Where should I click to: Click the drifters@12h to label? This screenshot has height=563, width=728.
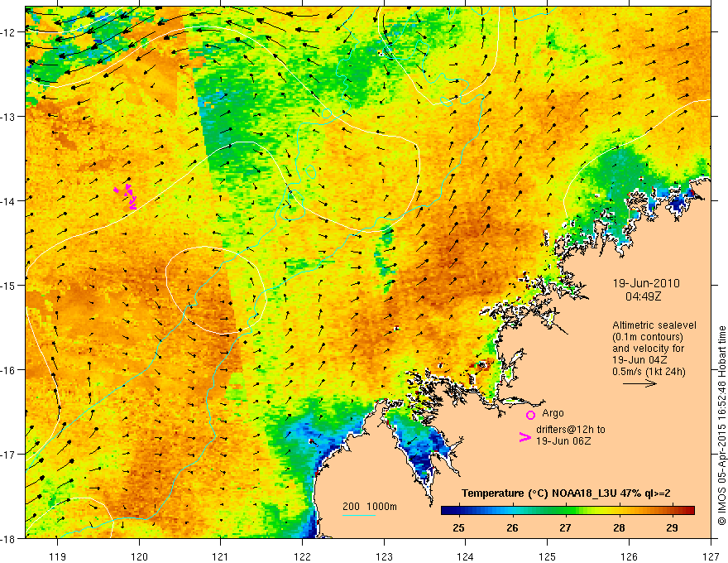(x=571, y=429)
